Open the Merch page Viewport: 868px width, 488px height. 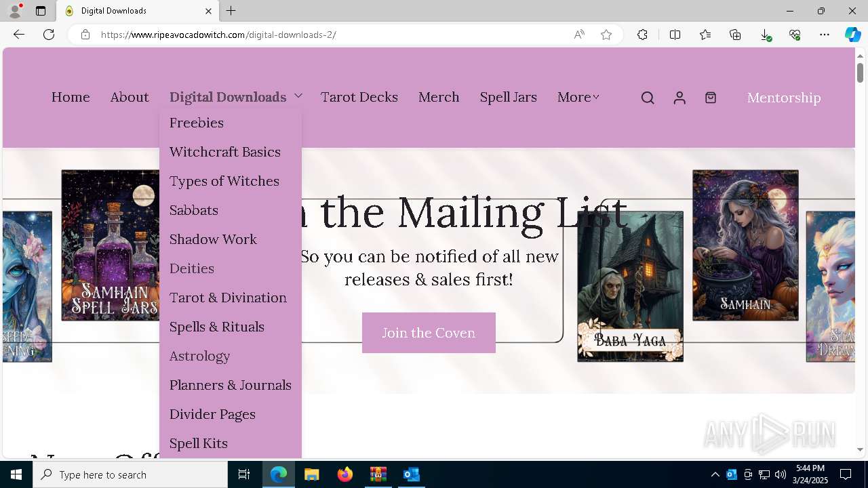(439, 97)
